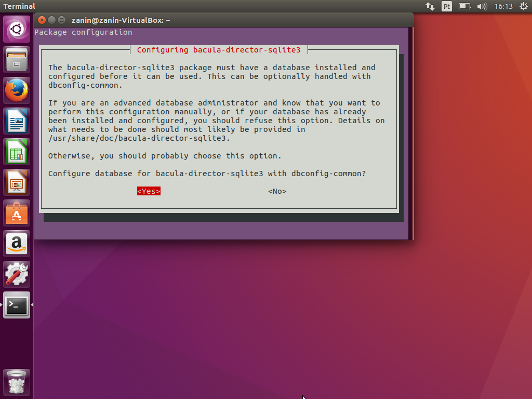Open the Trash in launcher
Screen dimensions: 532x399
[x=17, y=382]
